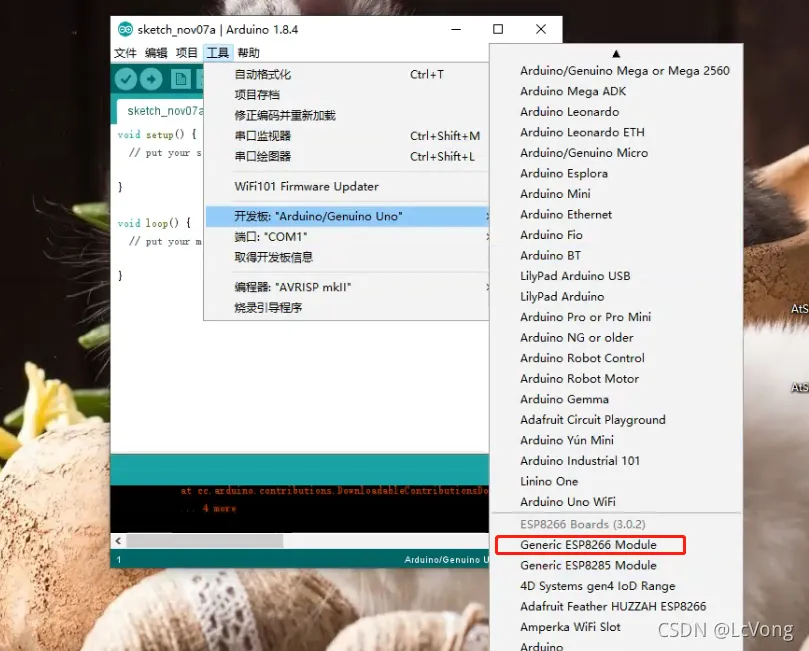Choose 烧录引导程序 menu entry
This screenshot has height=651, width=809.
[346, 308]
